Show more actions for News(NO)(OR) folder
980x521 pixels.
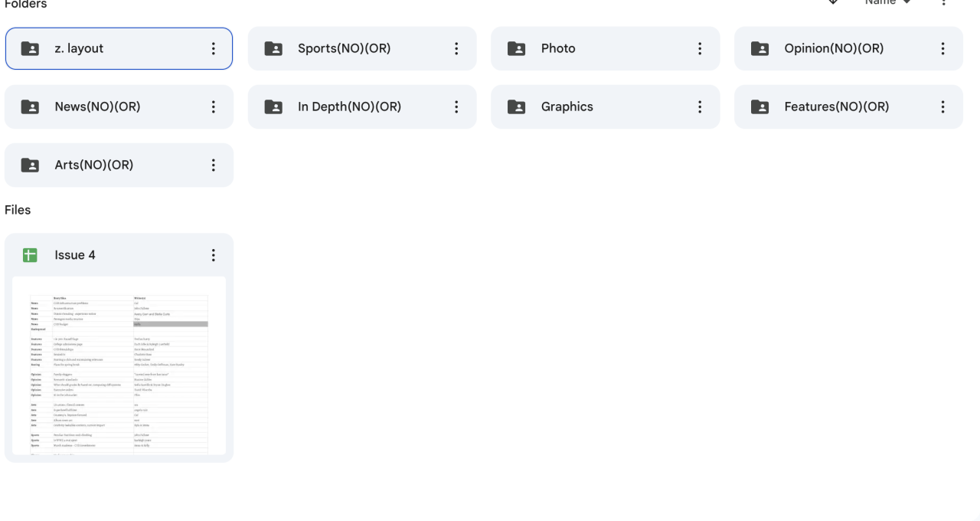point(213,107)
